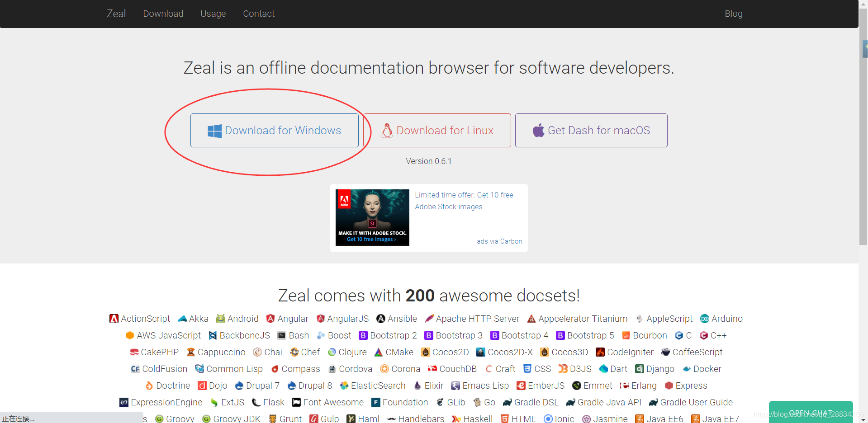Open the Adobe Stock ad image

click(372, 217)
